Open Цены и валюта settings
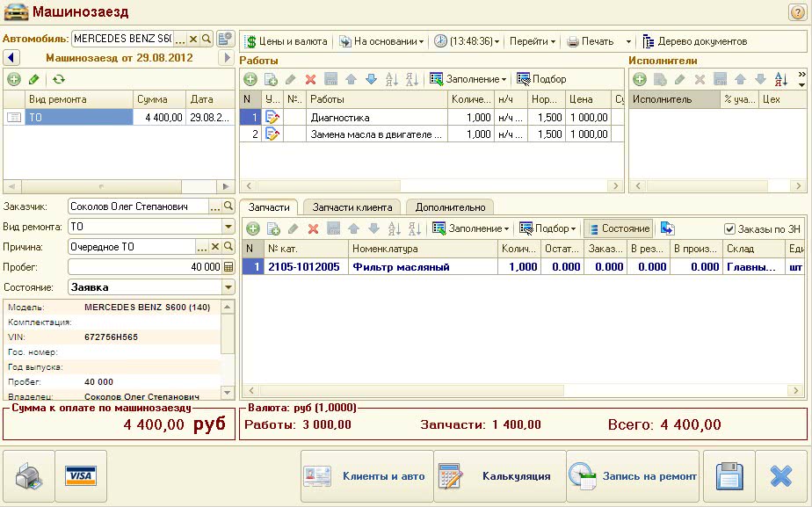This screenshot has width=812, height=507. click(x=286, y=41)
